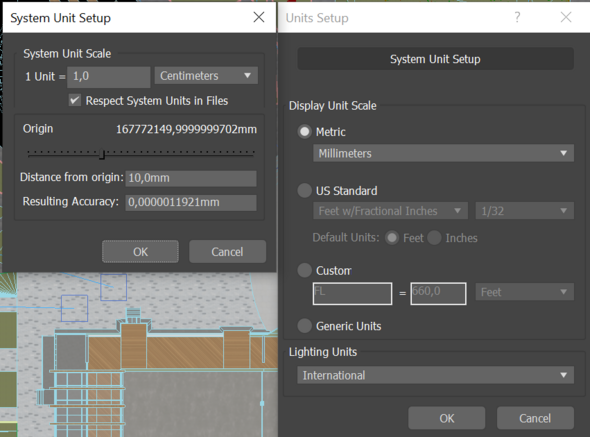Open the Centimeters system unit dropdown
Screen dimensions: 590x437
[206, 76]
